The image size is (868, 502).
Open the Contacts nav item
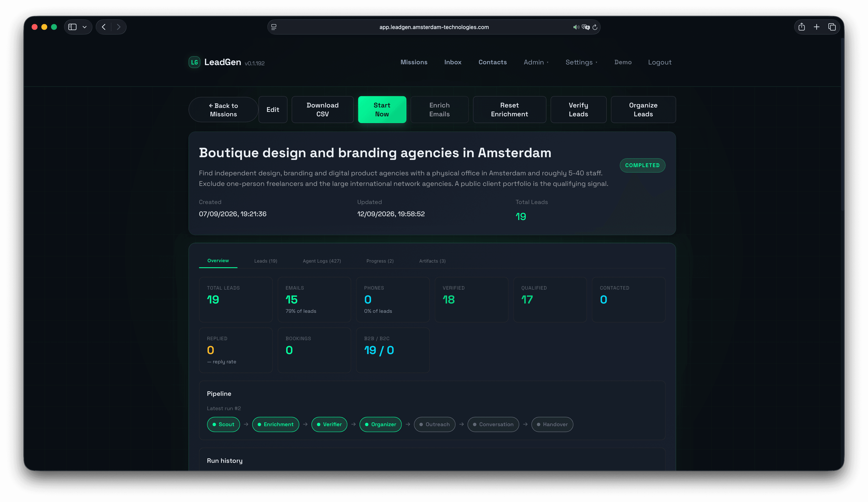[492, 62]
